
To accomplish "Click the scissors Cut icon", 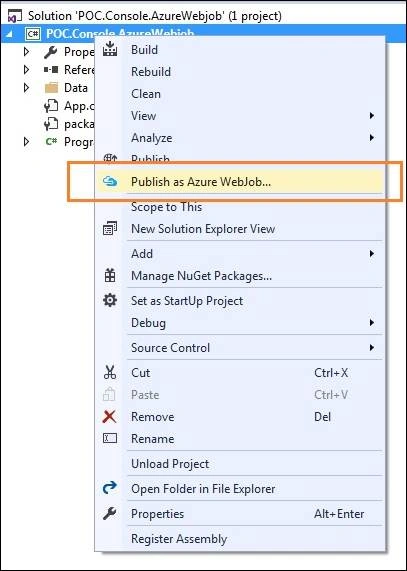I will pos(110,373).
